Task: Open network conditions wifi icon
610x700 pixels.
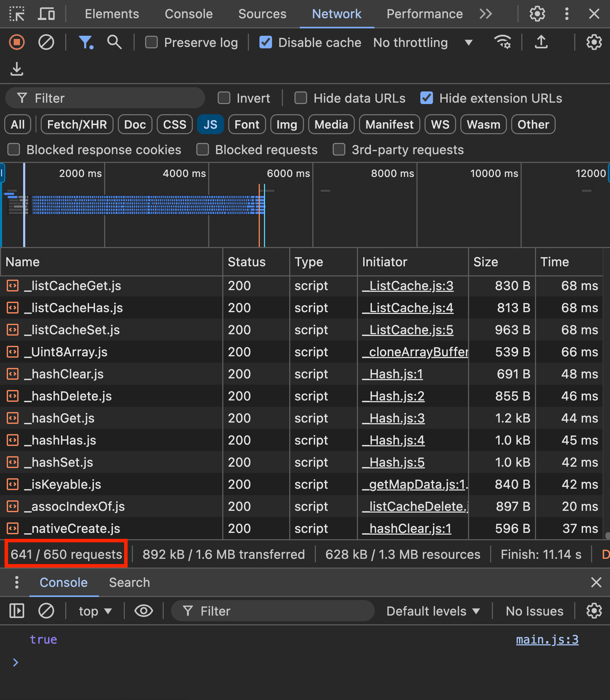Action: coord(502,42)
